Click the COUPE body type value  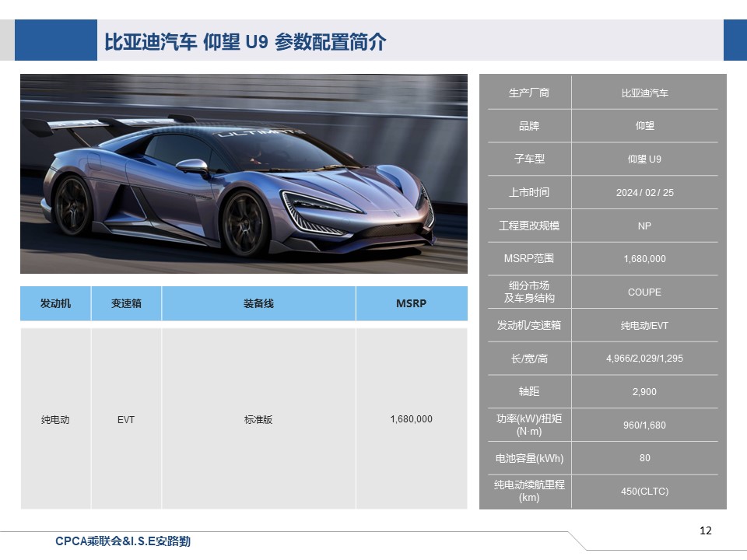tap(644, 292)
